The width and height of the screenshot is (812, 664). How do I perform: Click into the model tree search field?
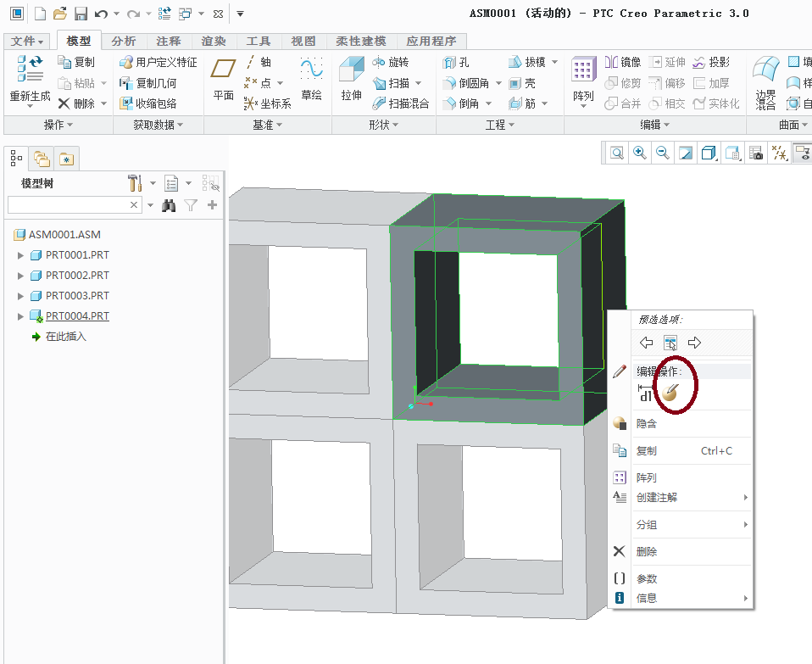[70, 205]
